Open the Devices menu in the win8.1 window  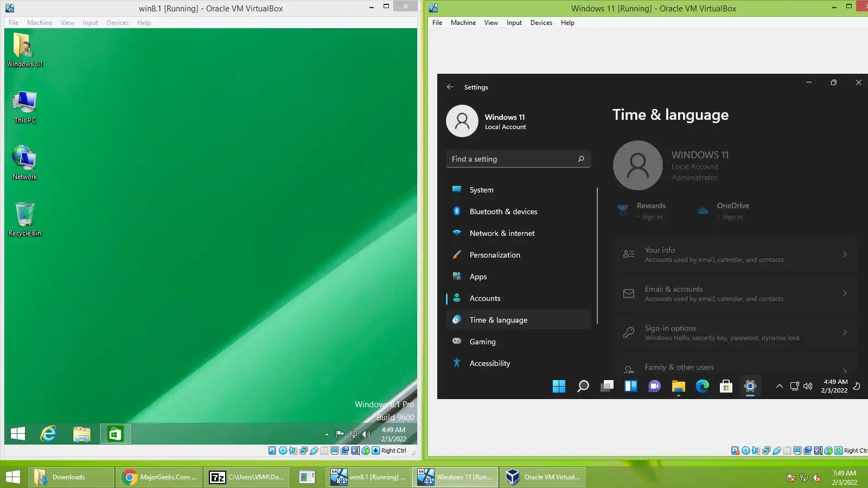(118, 23)
